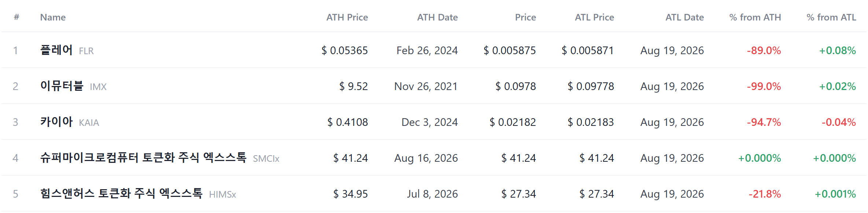Sort by % from ATL header

click(831, 17)
